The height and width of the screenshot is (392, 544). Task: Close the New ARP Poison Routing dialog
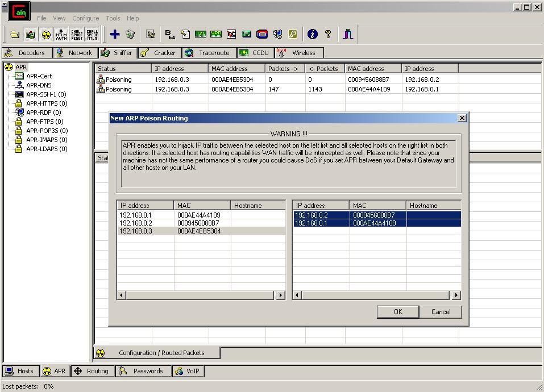(462, 118)
